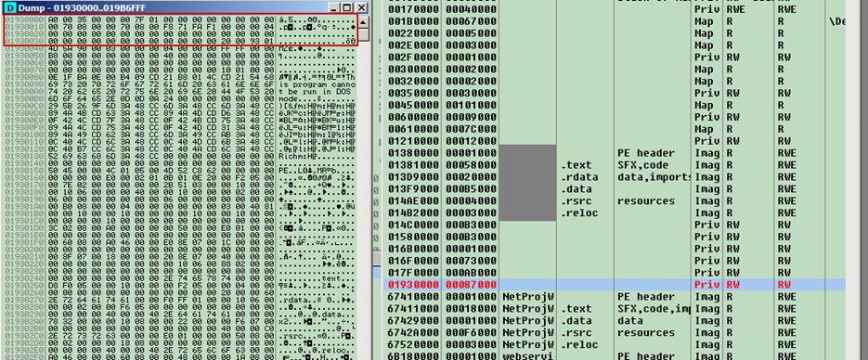Select mapped memory row 001B0000
Image resolution: width=868 pixels, height=360 pixels.
coord(615,21)
